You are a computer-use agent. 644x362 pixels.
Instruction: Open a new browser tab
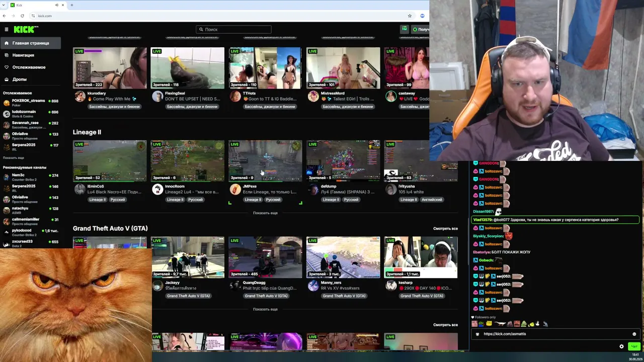tap(71, 5)
